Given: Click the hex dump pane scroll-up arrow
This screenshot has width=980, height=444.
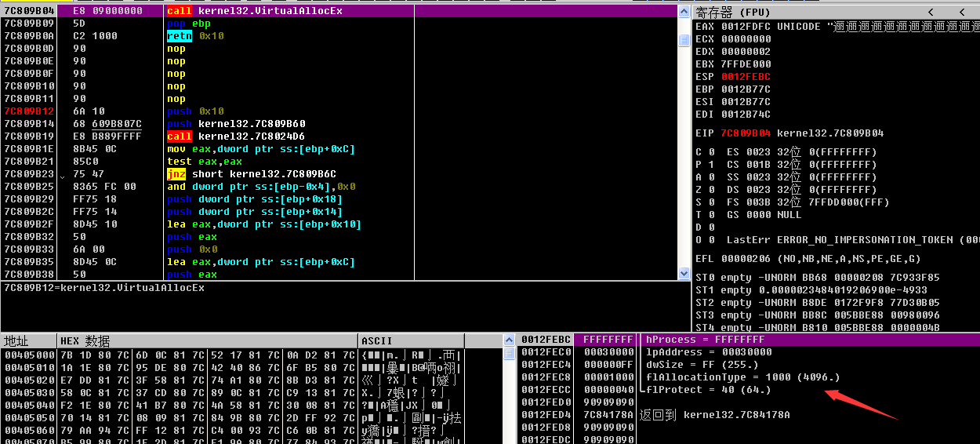Looking at the screenshot, I should [508, 340].
